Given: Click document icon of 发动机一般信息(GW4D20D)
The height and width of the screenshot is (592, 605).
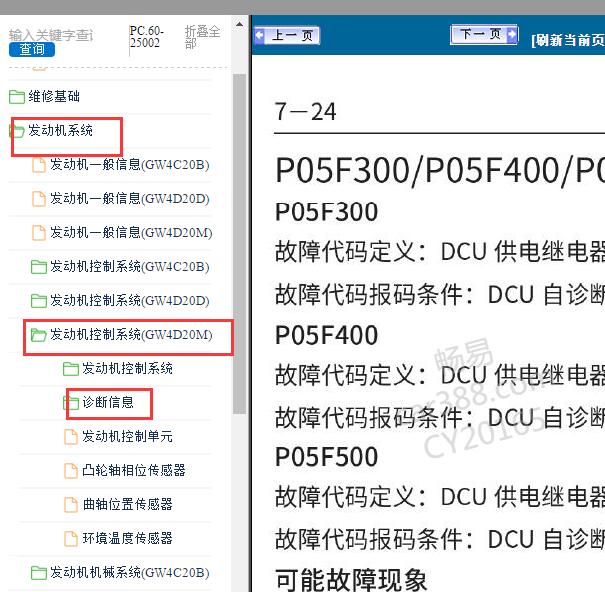Looking at the screenshot, I should pyautogui.click(x=39, y=199).
